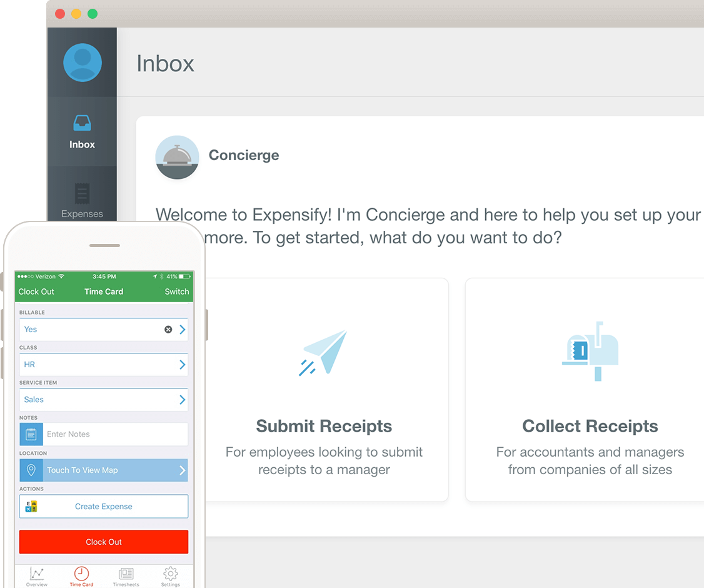Select the Submit Receipts card title

point(324,426)
